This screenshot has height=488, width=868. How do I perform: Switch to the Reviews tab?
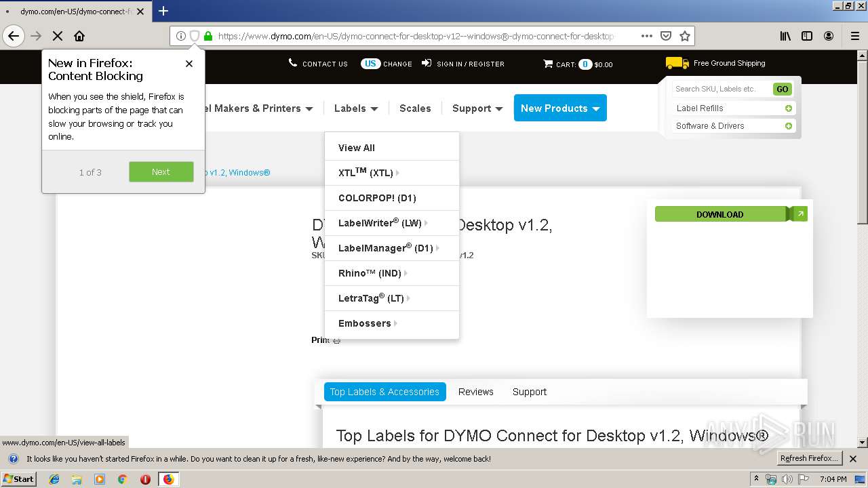(x=476, y=392)
